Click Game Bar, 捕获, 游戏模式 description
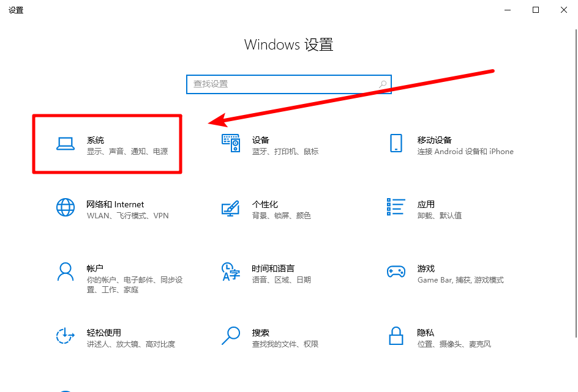The height and width of the screenshot is (392, 578). tap(460, 280)
